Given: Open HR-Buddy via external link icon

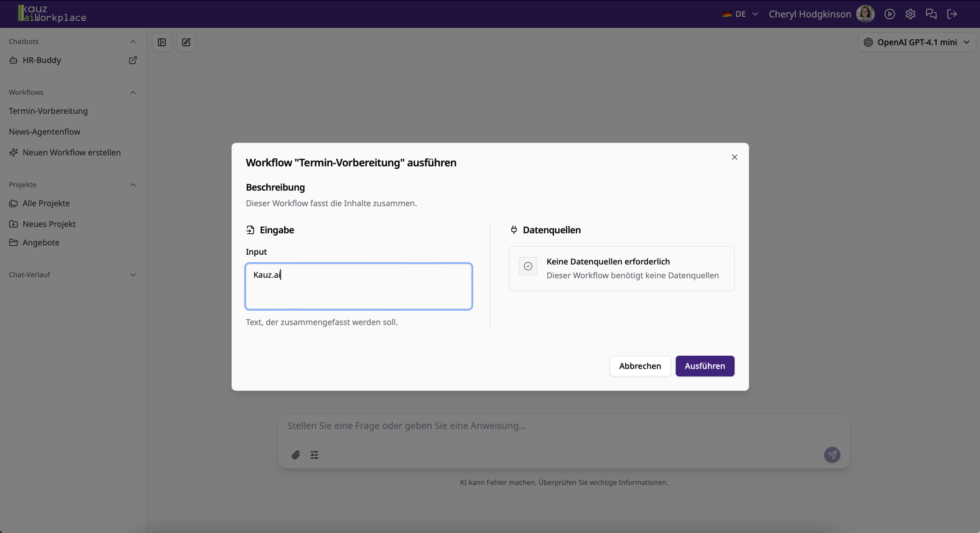Looking at the screenshot, I should click(132, 60).
